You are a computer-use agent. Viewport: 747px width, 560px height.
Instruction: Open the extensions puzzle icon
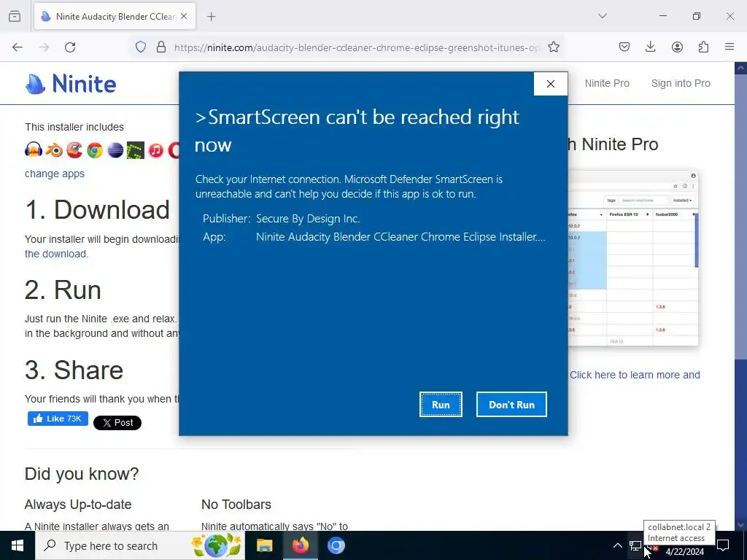pyautogui.click(x=703, y=47)
